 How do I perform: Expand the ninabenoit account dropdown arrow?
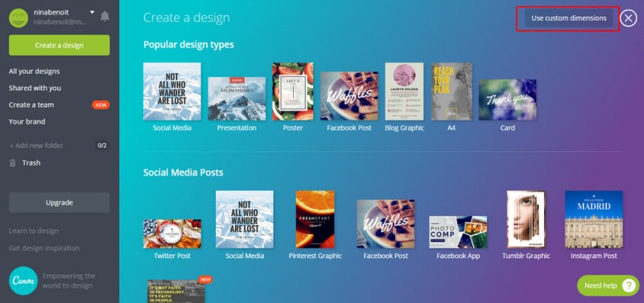pos(92,12)
